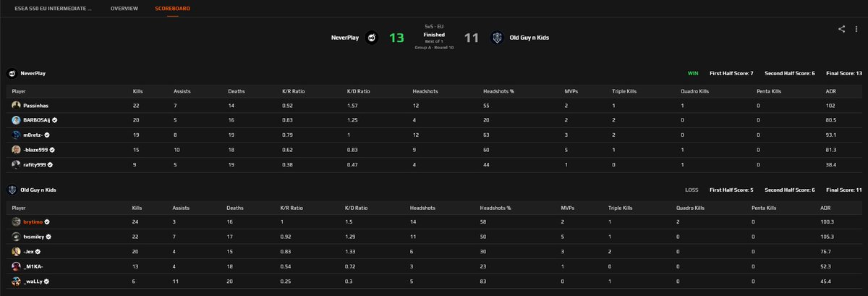Click the Old Guy n Kids name above second table
Image resolution: width=868 pixels, height=296 pixels.
[x=38, y=190]
